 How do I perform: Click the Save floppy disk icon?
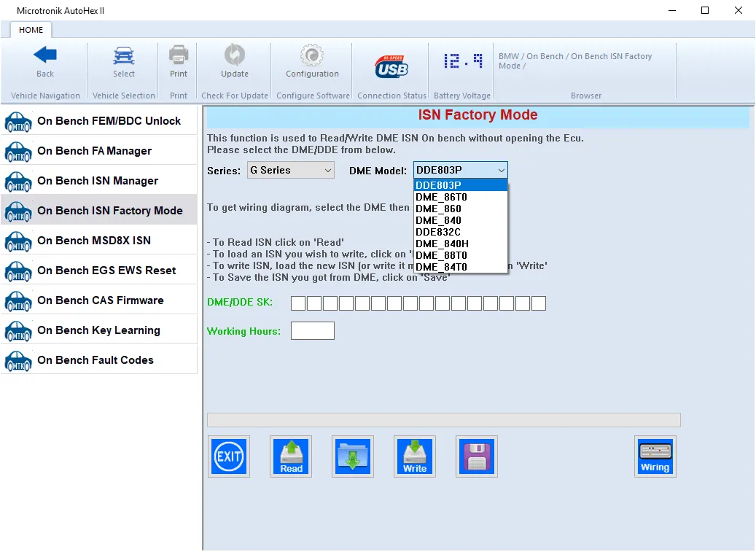point(476,456)
